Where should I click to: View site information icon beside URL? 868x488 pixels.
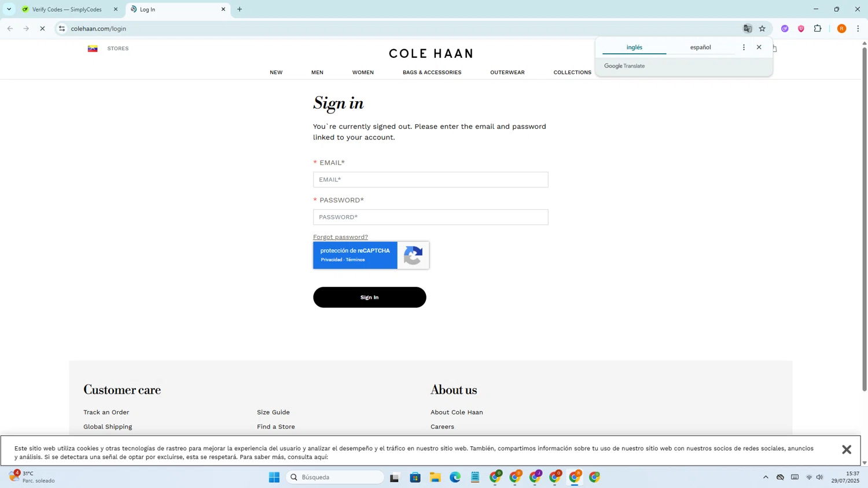pos(62,28)
